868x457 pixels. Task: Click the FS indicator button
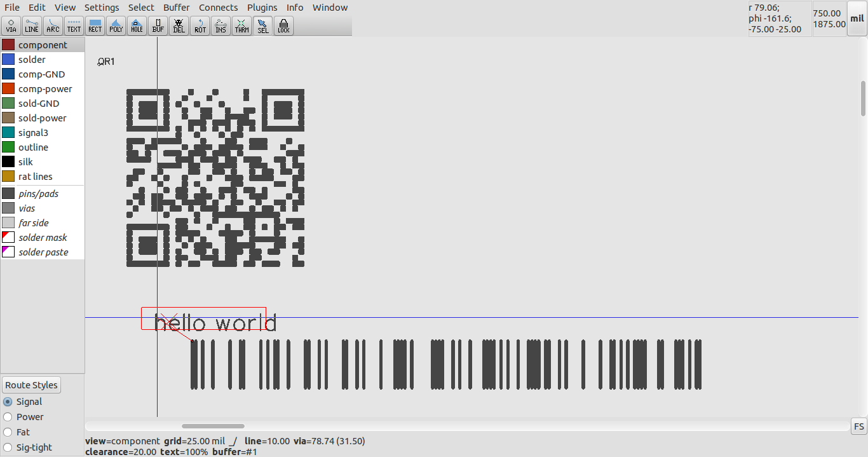pyautogui.click(x=858, y=426)
